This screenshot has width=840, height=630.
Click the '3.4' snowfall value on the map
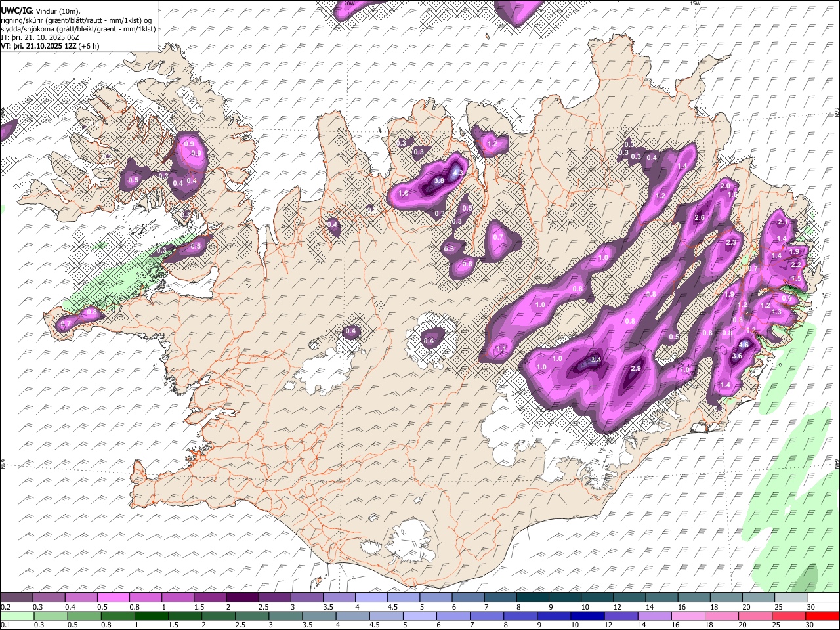[x=596, y=360]
